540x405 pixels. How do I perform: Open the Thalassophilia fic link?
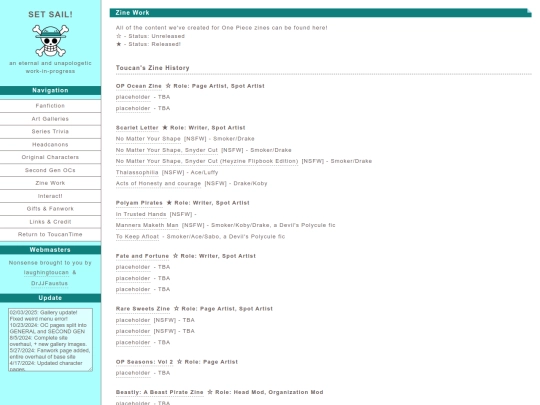[137, 173]
